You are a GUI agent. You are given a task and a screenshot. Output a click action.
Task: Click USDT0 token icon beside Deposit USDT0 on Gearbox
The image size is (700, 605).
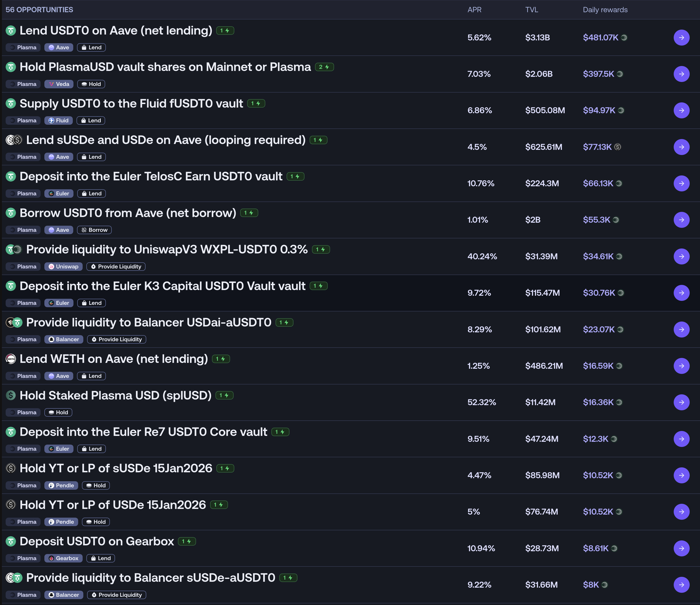[x=11, y=541]
